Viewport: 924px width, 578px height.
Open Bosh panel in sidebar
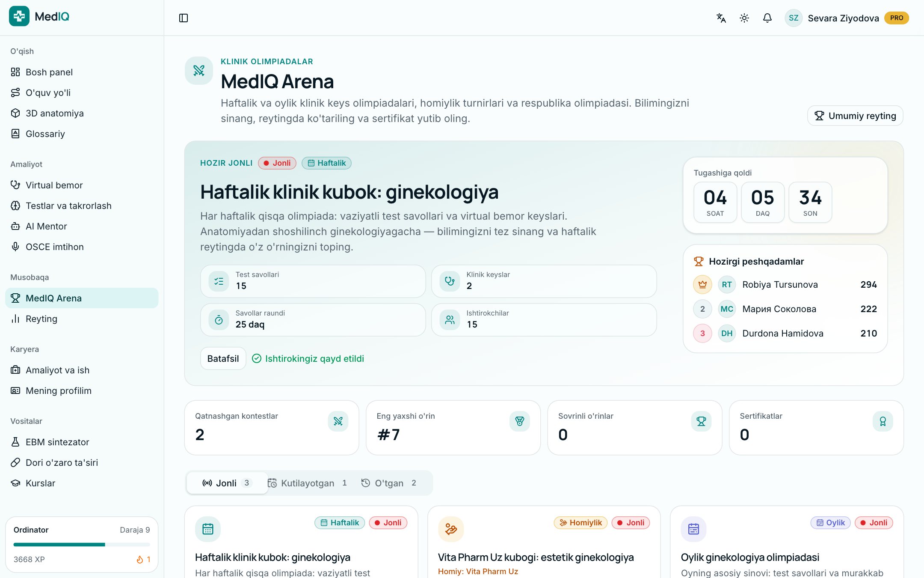click(x=82, y=72)
